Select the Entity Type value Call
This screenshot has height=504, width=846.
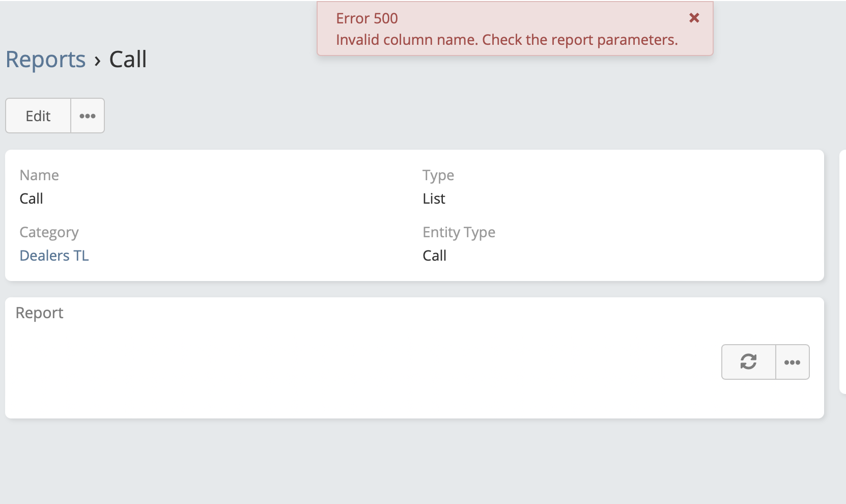click(x=434, y=256)
